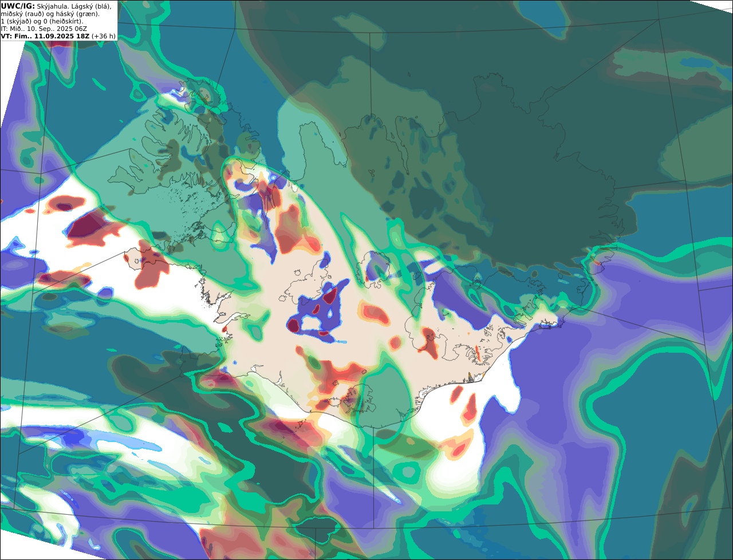Click the bold 'UWC/IG:' label
733x560 pixels.
click(18, 6)
